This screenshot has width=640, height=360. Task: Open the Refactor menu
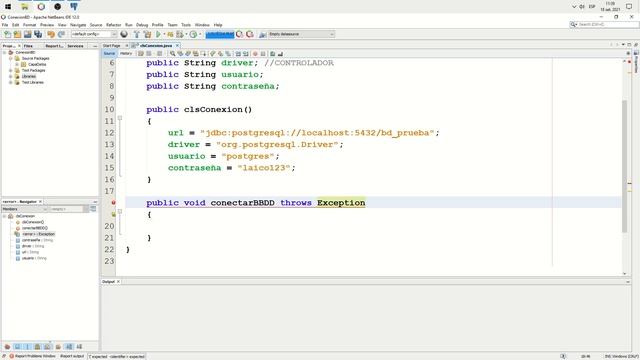[x=113, y=25]
